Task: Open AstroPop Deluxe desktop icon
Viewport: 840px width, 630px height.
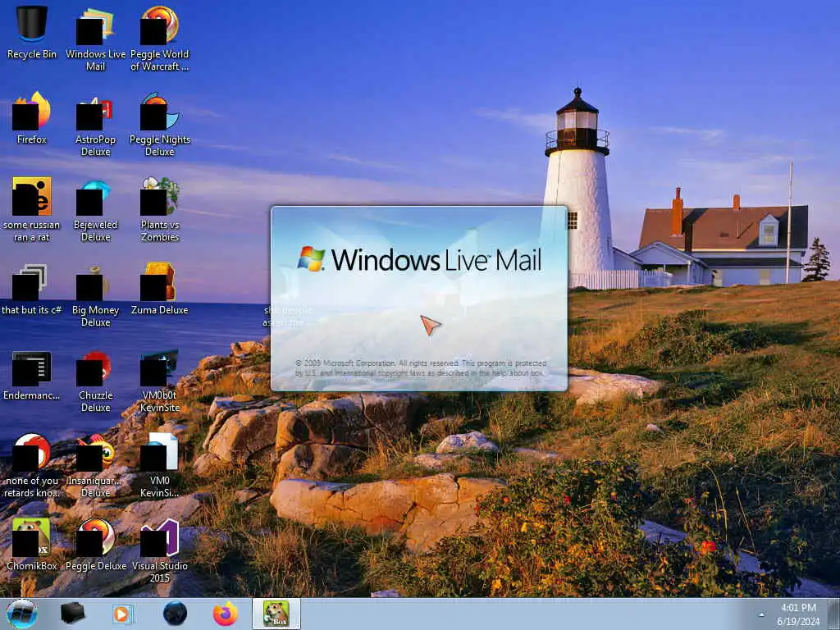Action: pyautogui.click(x=95, y=125)
